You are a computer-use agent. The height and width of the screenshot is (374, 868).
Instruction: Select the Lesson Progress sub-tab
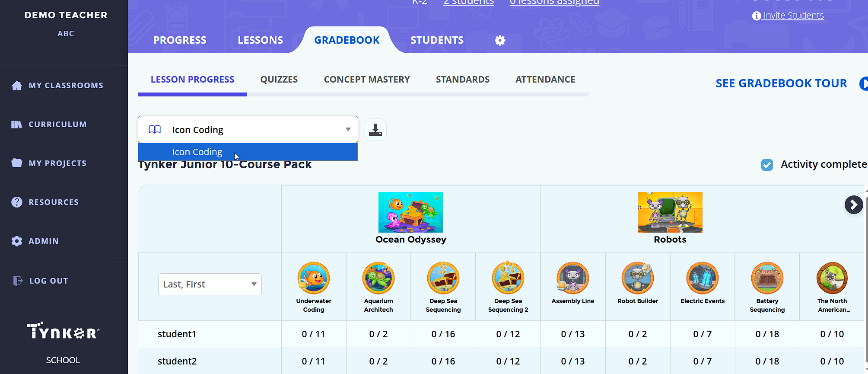(x=193, y=80)
